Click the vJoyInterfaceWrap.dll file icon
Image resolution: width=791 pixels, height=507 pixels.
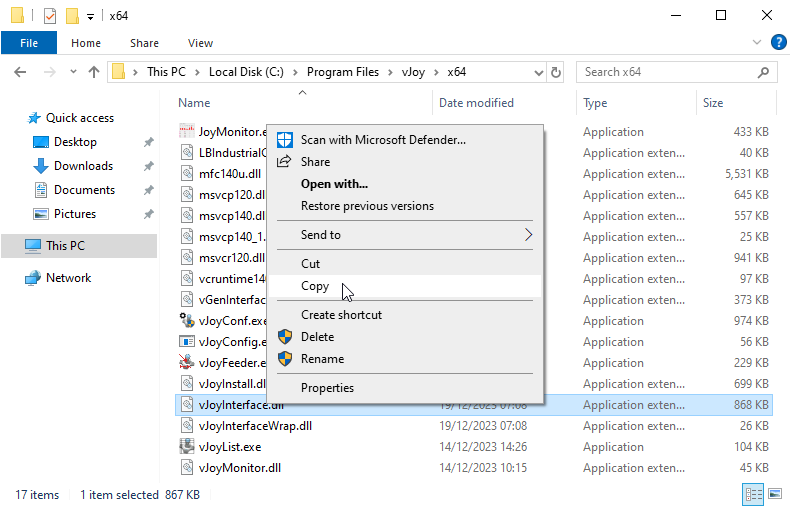[187, 425]
